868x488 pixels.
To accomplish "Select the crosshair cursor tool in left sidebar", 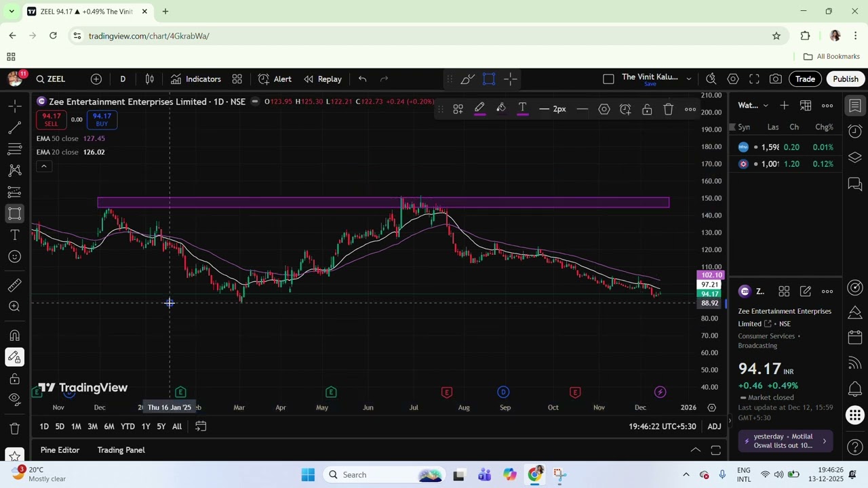I will pos(14,106).
